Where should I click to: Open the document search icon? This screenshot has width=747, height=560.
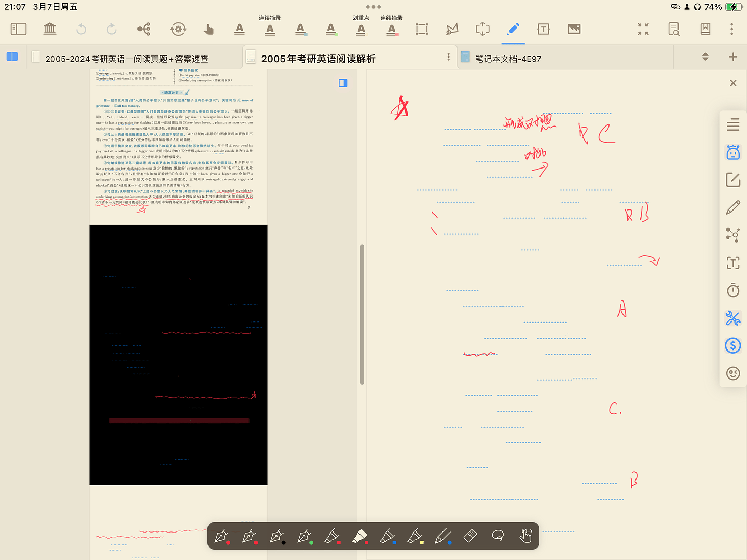[x=674, y=29]
